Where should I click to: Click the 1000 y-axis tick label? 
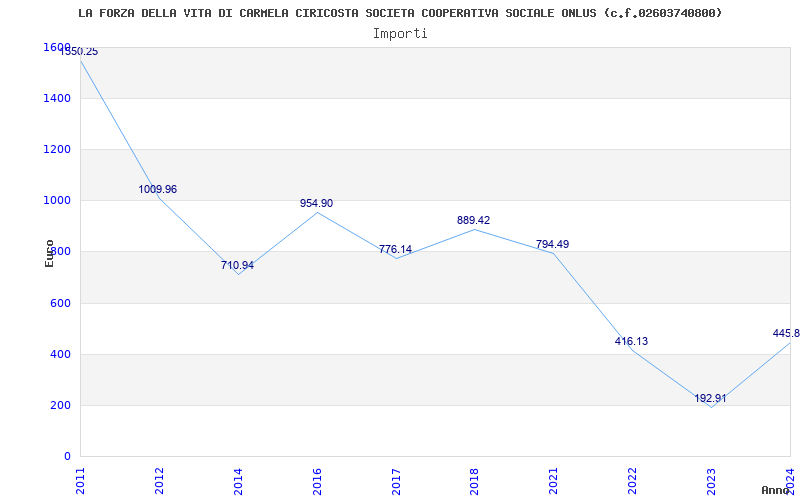pyautogui.click(x=55, y=201)
